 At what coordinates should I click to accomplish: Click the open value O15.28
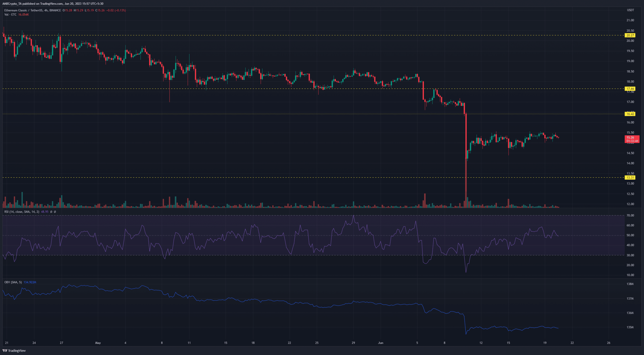[x=67, y=10]
